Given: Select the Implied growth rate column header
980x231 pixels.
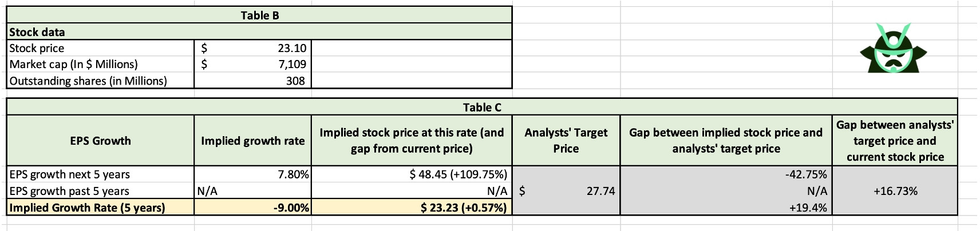Looking at the screenshot, I should pyautogui.click(x=252, y=141).
